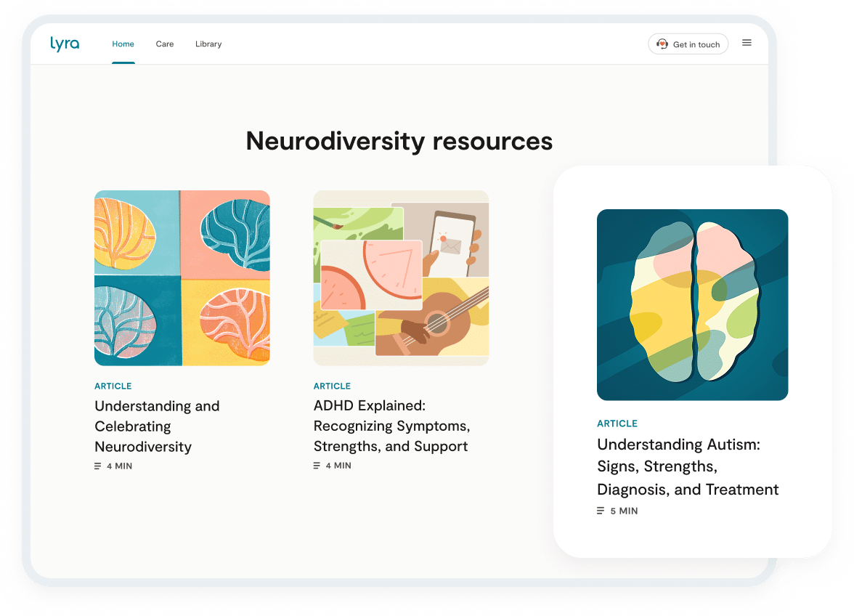
Task: Click the colorful brain autism thumbnail
Action: (x=692, y=305)
